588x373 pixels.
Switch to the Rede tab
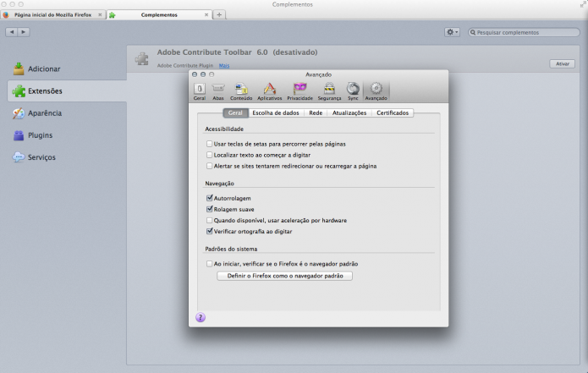pyautogui.click(x=316, y=112)
